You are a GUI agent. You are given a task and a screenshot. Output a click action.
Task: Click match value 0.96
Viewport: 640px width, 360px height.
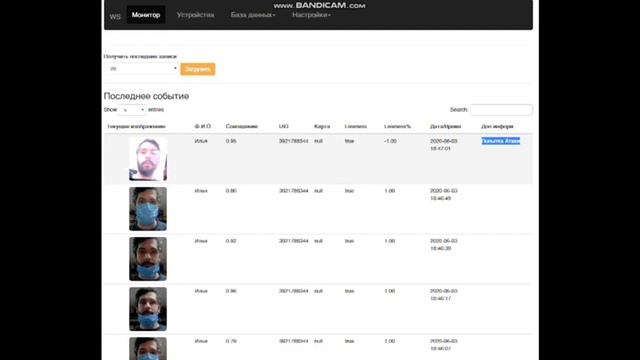231,291
